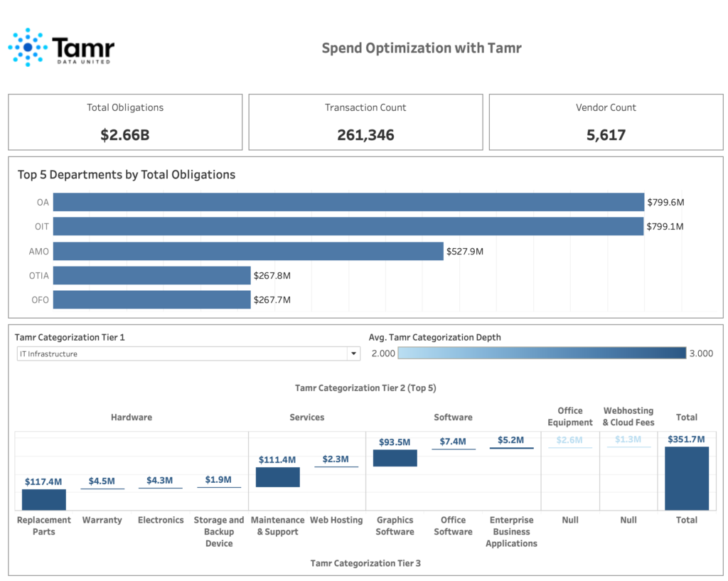
Task: Click the $799.6M bar label
Action: click(x=665, y=202)
